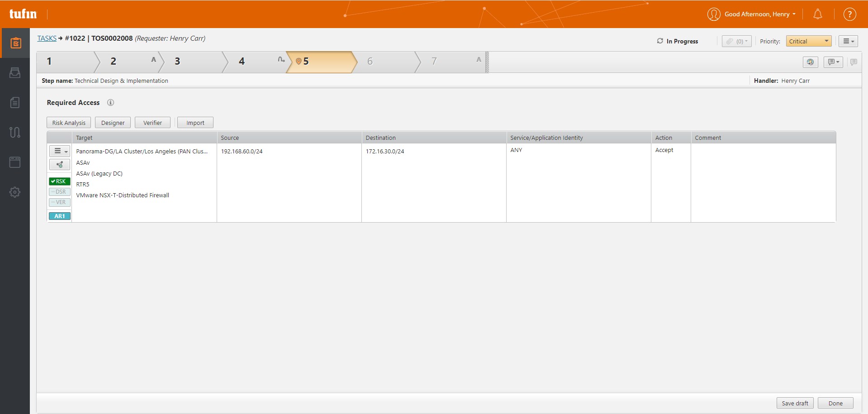
Task: Open the reports document sidebar icon
Action: 15,102
